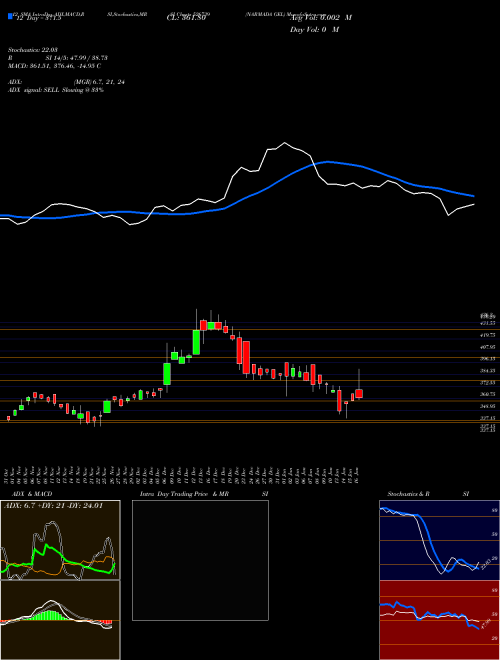Click the last date label on the time axis
Image resolution: width=500 pixels, height=660 pixels.
pyautogui.click(x=358, y=475)
